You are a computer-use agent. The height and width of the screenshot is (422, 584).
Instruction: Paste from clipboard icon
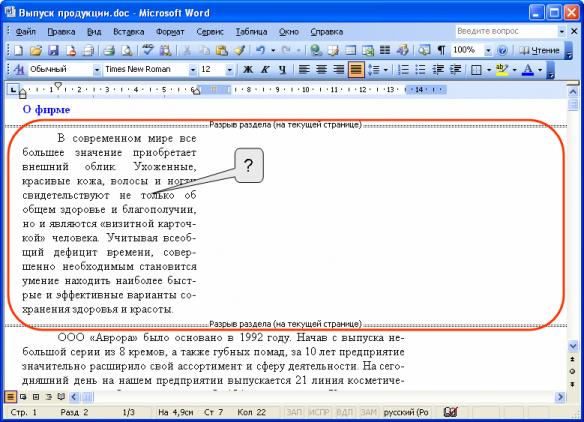(x=222, y=50)
